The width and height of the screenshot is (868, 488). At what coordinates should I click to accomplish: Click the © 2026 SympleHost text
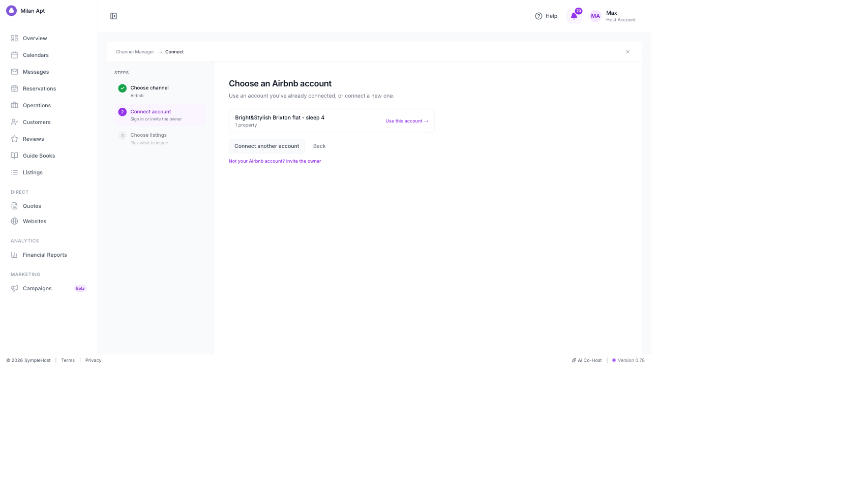pos(28,360)
